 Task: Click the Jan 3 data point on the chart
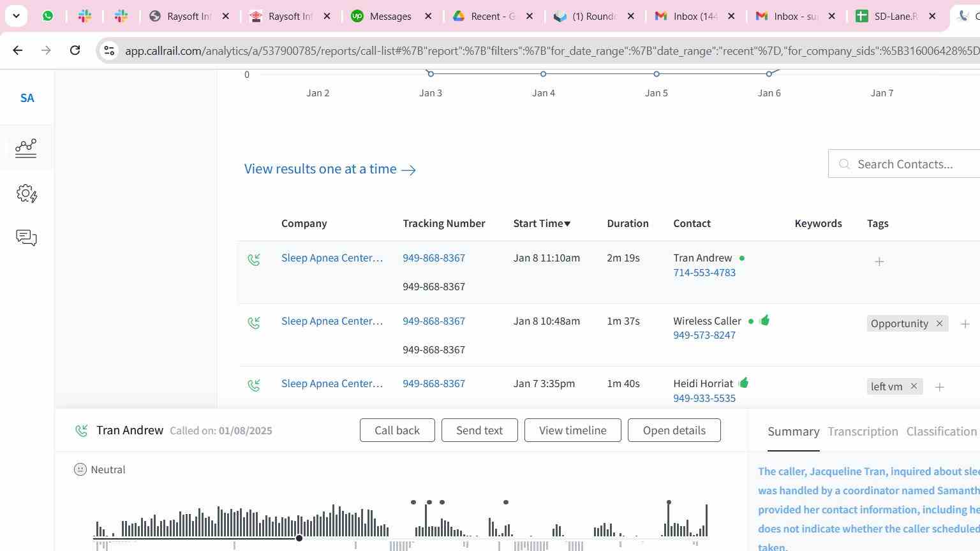click(x=431, y=74)
